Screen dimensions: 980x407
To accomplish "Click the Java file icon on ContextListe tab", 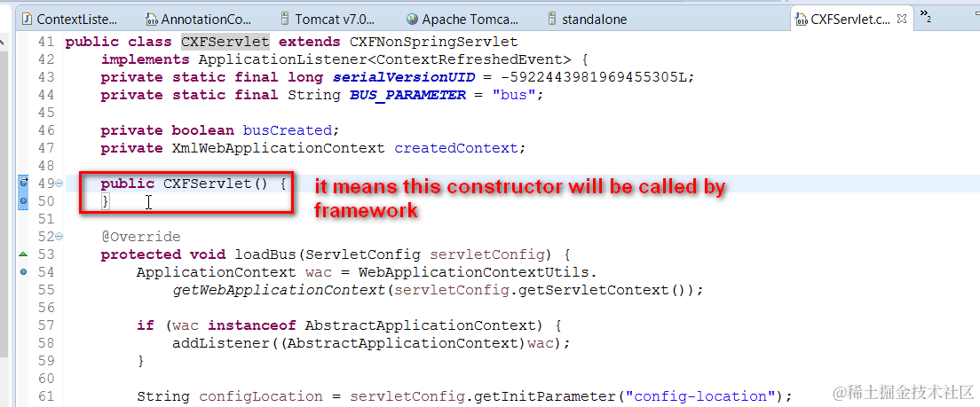I will (x=27, y=19).
